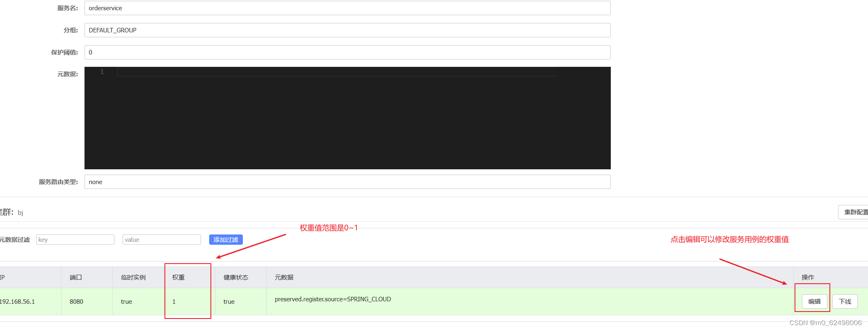The height and width of the screenshot is (330, 868).
Task: Click the metadata filter value input
Action: point(162,240)
